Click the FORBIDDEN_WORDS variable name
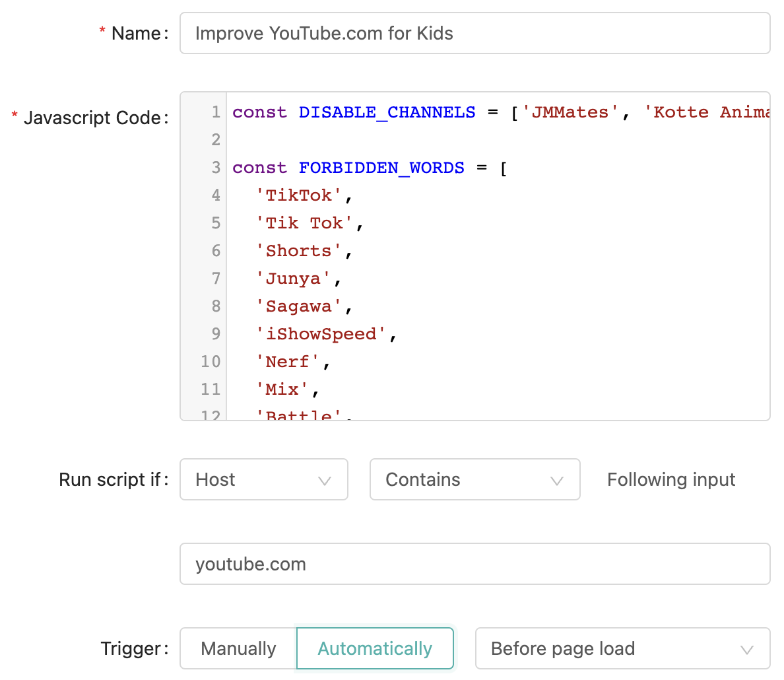This screenshot has height=680, width=784. click(381, 168)
